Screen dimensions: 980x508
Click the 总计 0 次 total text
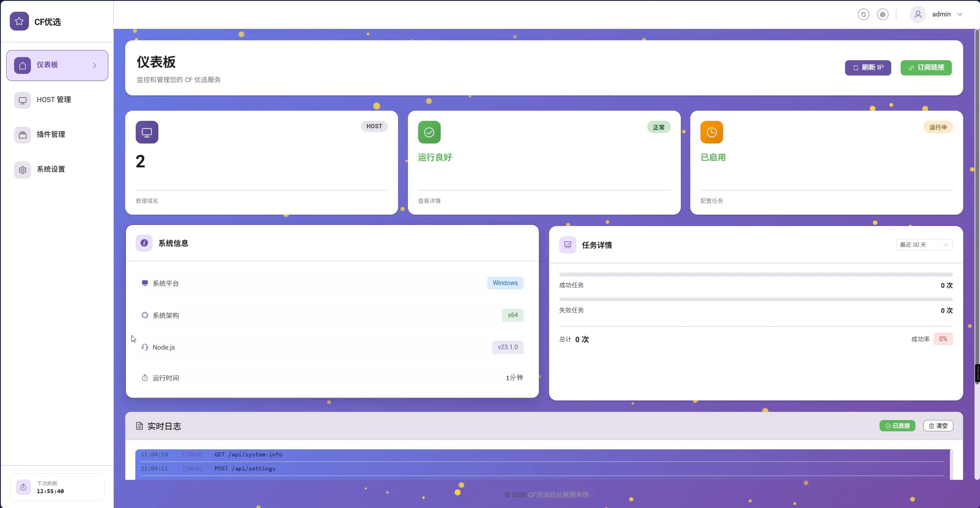574,339
